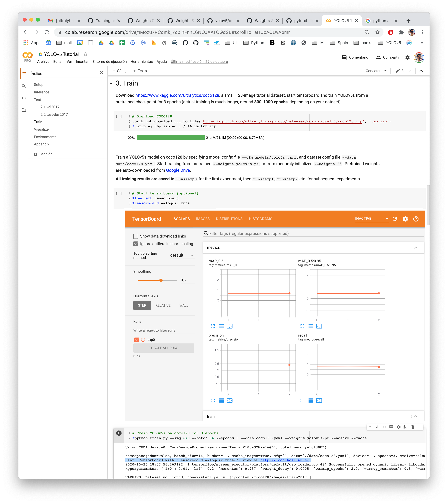Click the Filter tags search field
The width and height of the screenshot is (448, 503).
(313, 234)
